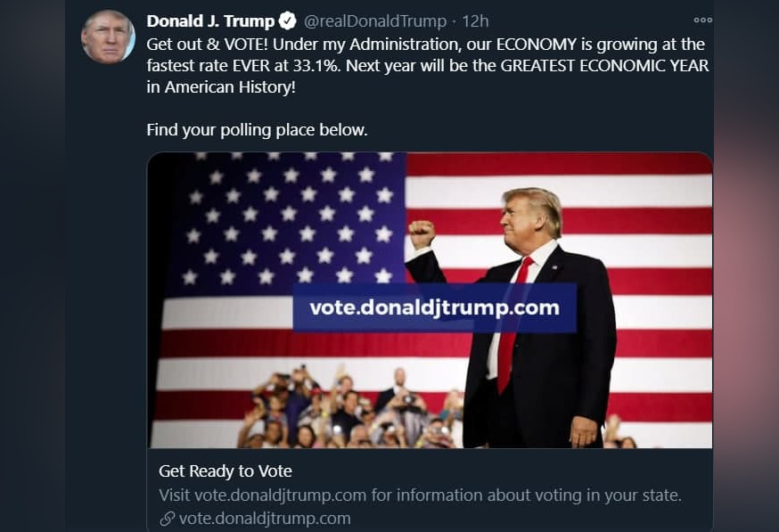Click the chain link icon in card footer
Screen dimensions: 779x532
point(167,519)
